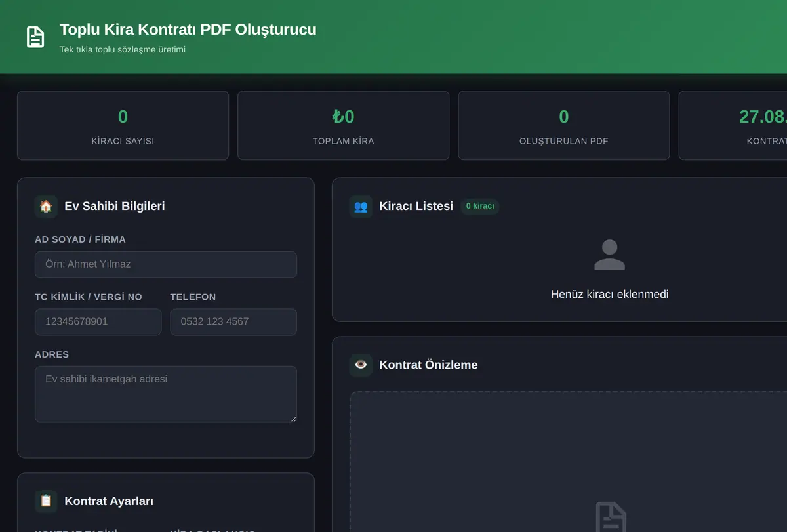787x532 pixels.
Task: Click the Adres textarea resize handle
Action: pyautogui.click(x=293, y=419)
